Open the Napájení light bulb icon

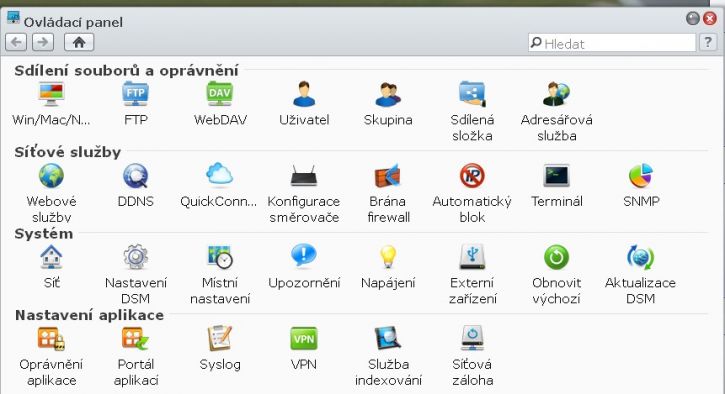click(x=388, y=257)
